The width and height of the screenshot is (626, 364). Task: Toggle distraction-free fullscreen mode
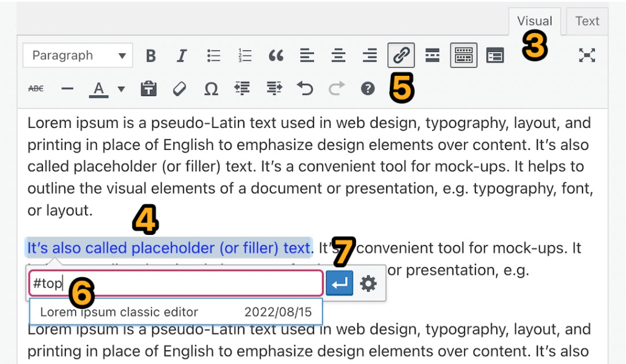(586, 55)
